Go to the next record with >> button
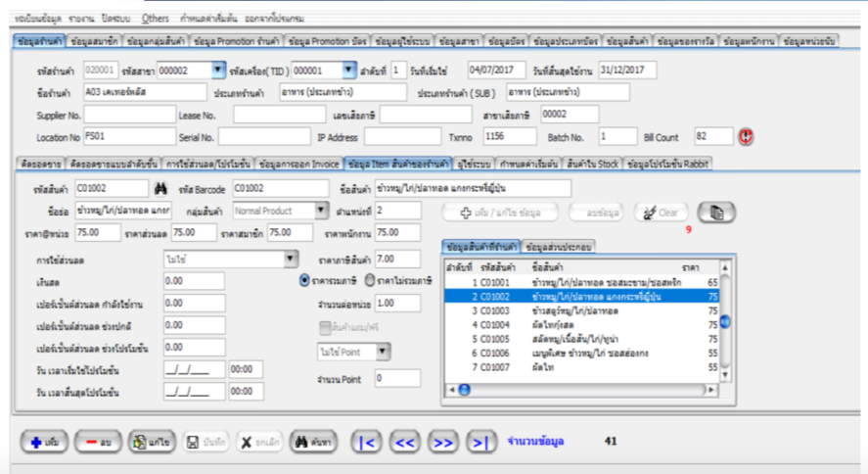868x474 pixels. (442, 443)
